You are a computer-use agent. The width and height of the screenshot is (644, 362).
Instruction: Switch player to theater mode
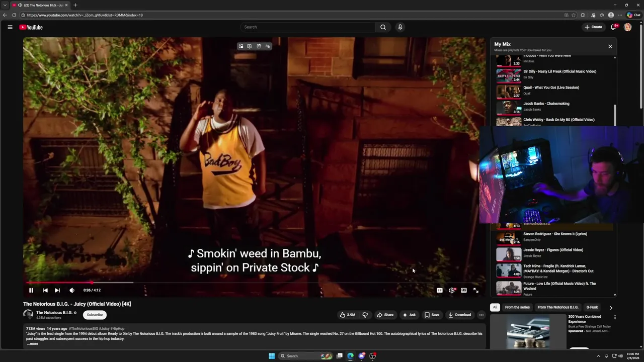point(464,290)
